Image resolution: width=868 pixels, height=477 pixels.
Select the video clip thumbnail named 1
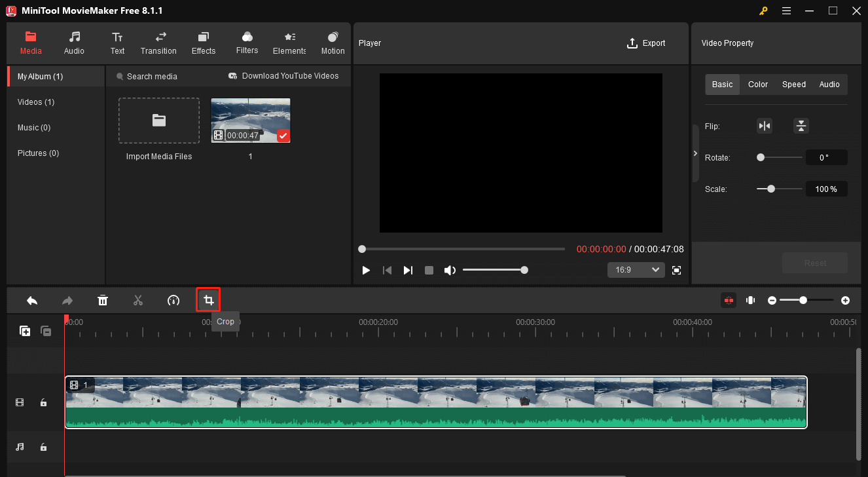click(x=251, y=121)
